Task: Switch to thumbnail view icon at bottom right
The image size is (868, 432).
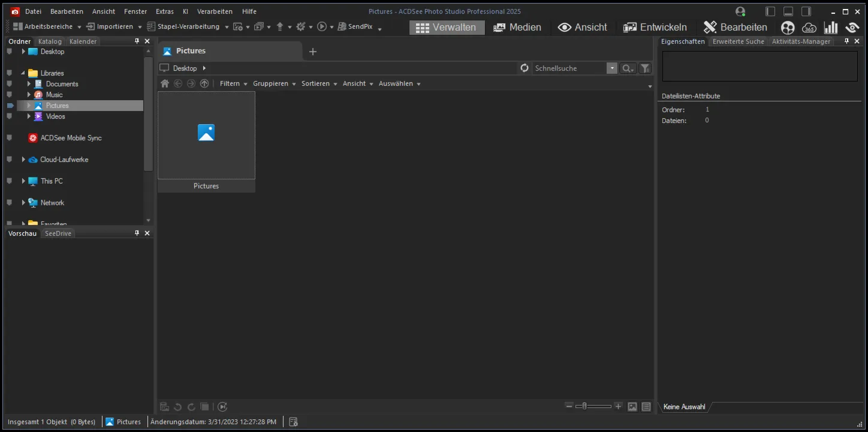Action: [x=632, y=407]
